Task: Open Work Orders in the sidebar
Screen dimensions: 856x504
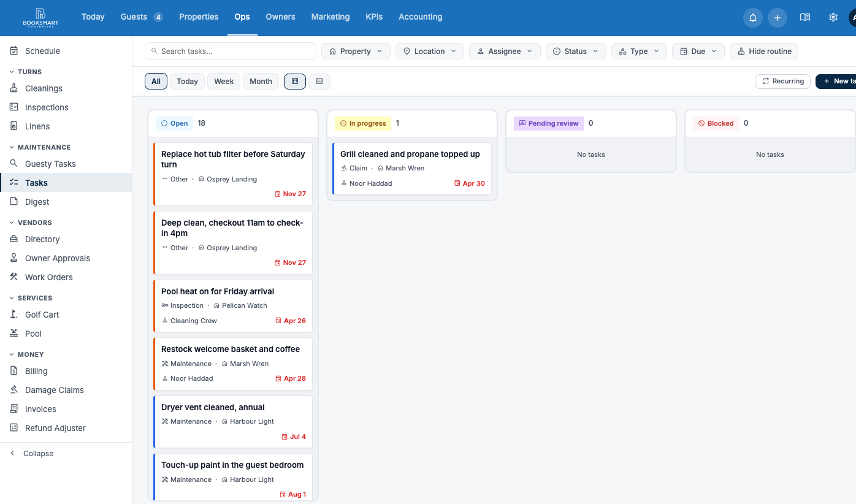Action: (x=66, y=277)
